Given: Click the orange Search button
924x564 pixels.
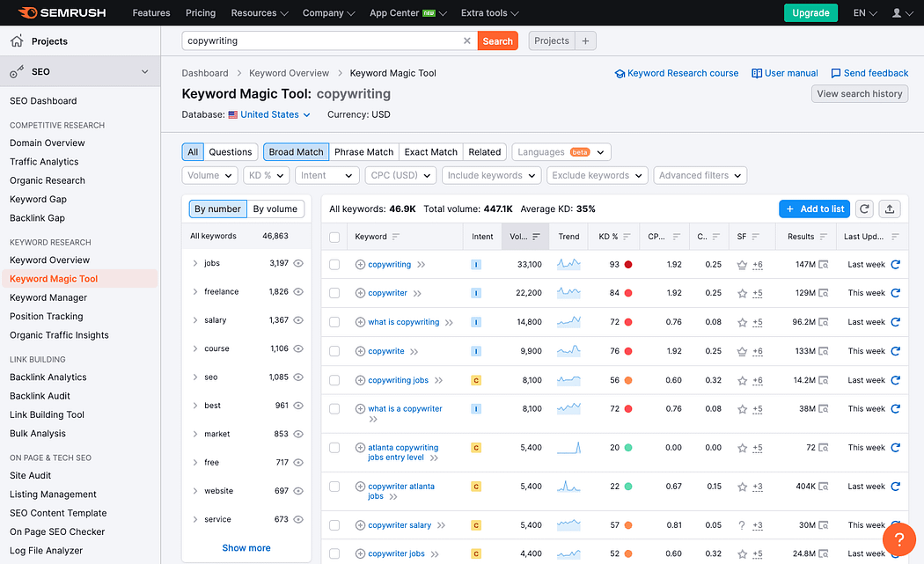Looking at the screenshot, I should pyautogui.click(x=497, y=40).
